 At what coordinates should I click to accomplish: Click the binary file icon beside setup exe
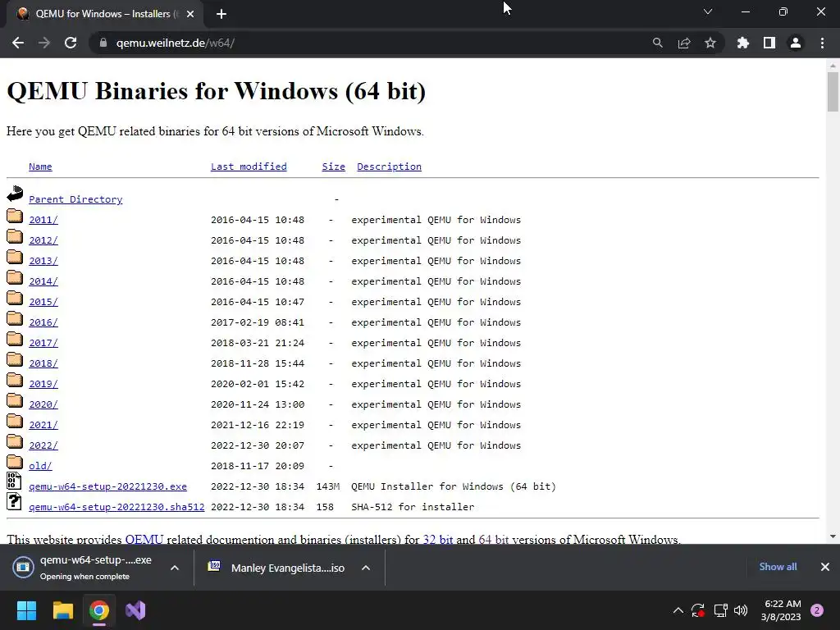coord(14,481)
